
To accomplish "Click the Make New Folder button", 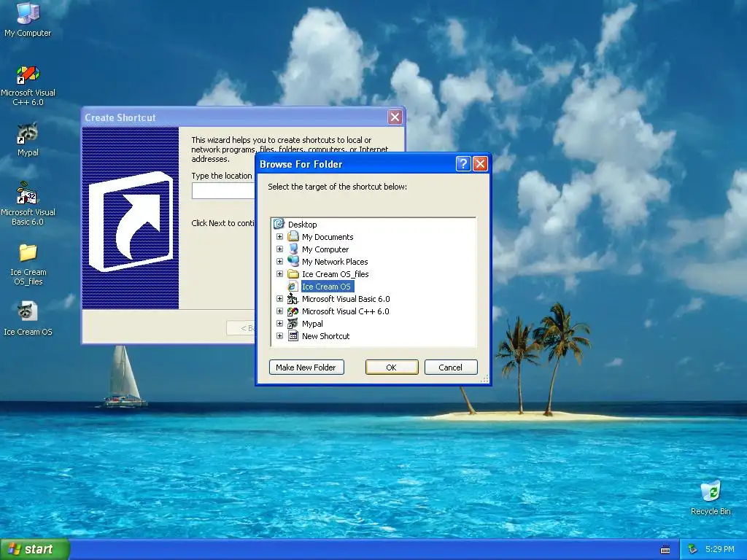I will point(306,367).
